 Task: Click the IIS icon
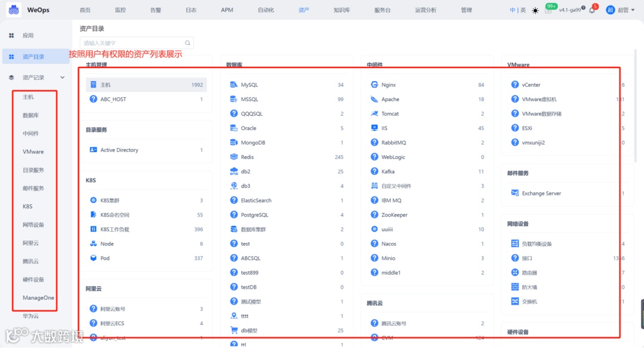pos(374,128)
